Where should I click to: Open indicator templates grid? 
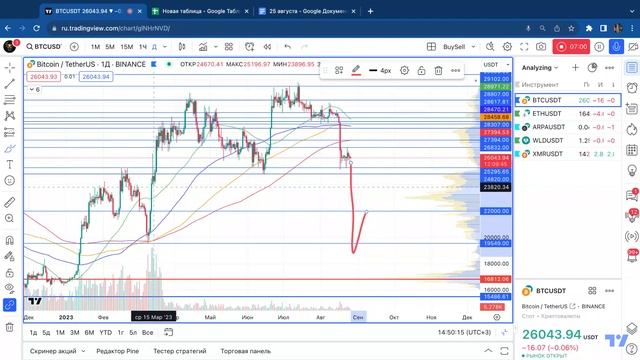(x=229, y=47)
